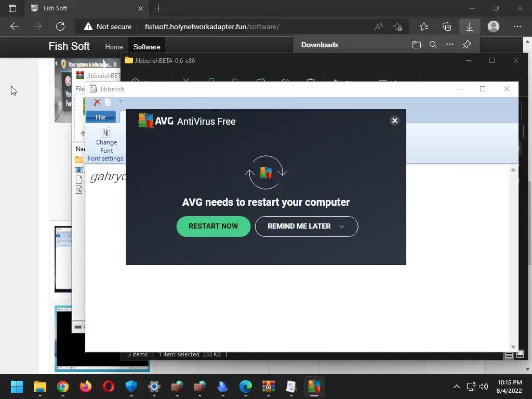Viewport: 532px width, 399px height.
Task: Open the Edge profile menu
Action: pyautogui.click(x=494, y=26)
